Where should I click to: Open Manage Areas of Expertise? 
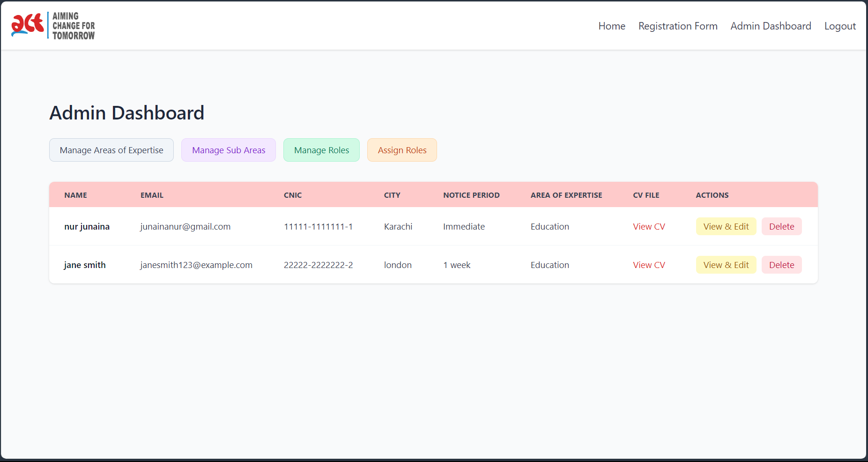pyautogui.click(x=111, y=150)
